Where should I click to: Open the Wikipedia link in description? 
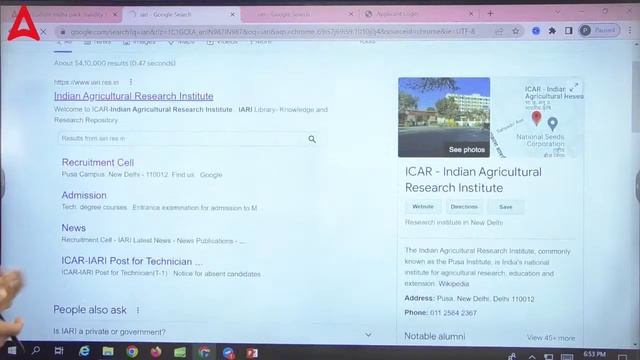(453, 284)
